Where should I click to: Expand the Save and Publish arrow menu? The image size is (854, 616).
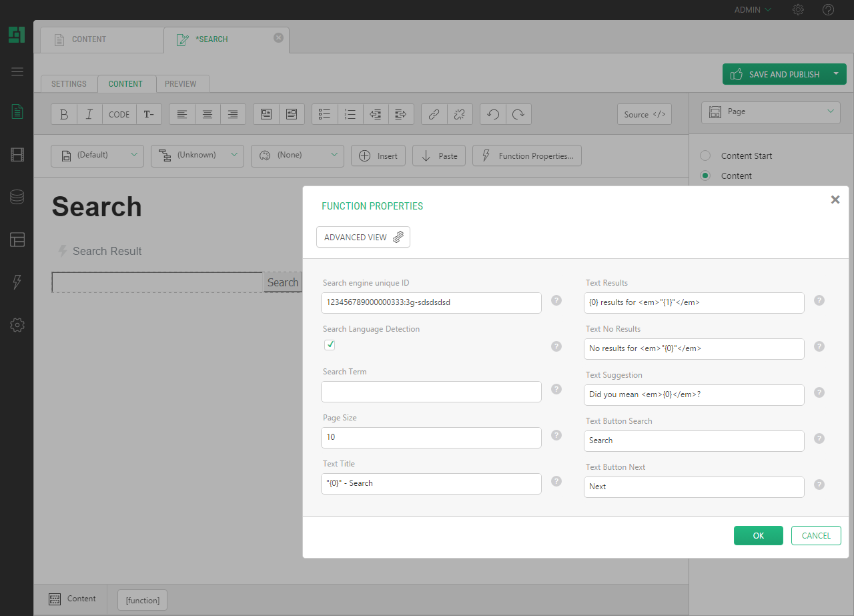point(836,74)
